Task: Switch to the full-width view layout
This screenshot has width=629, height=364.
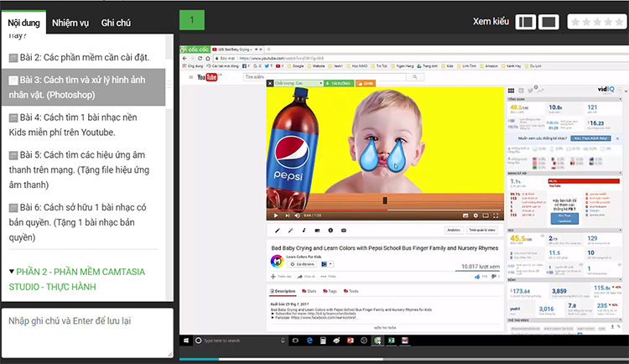Action: tap(548, 22)
